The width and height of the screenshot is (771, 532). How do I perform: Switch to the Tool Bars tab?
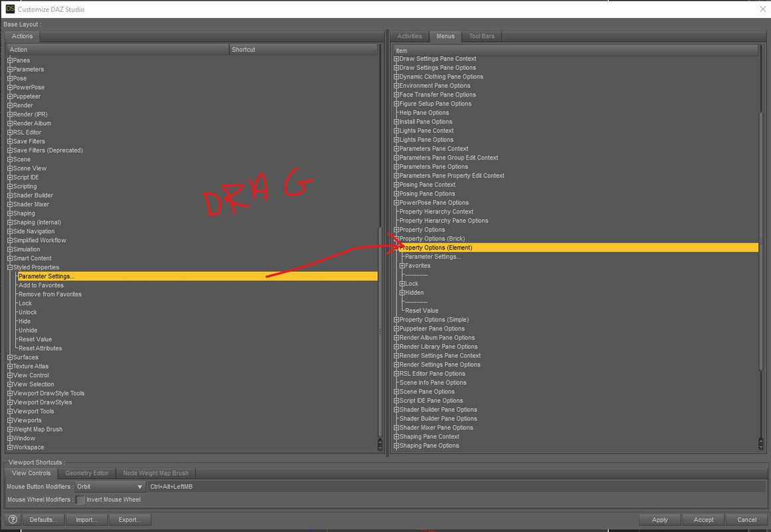(482, 37)
